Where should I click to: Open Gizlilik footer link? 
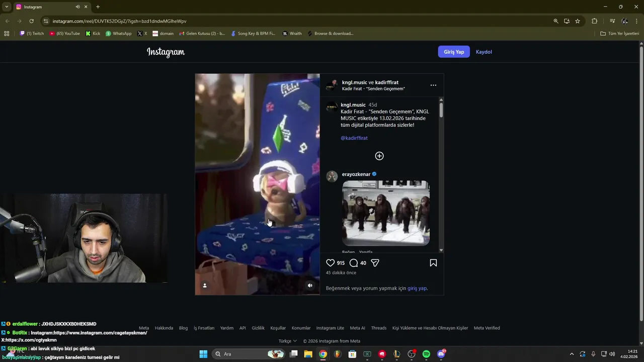[258, 328]
